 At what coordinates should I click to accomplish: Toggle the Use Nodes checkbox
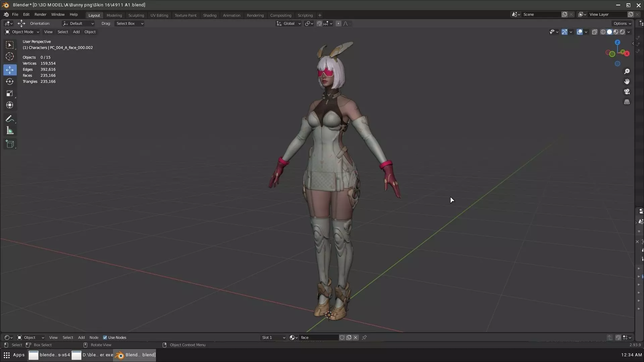[105, 338]
